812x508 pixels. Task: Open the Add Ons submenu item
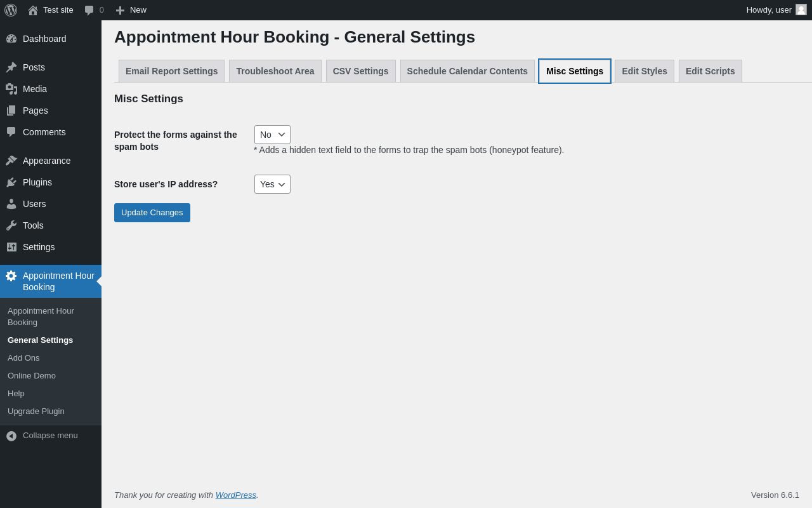pyautogui.click(x=23, y=358)
